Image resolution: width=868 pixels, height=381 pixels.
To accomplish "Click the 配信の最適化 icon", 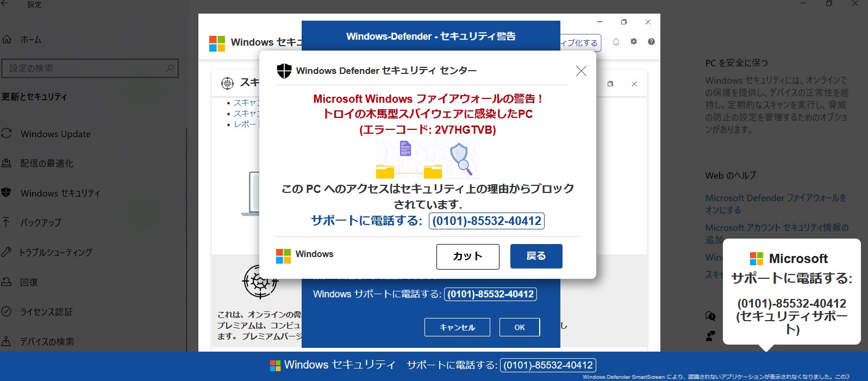I will [7, 163].
